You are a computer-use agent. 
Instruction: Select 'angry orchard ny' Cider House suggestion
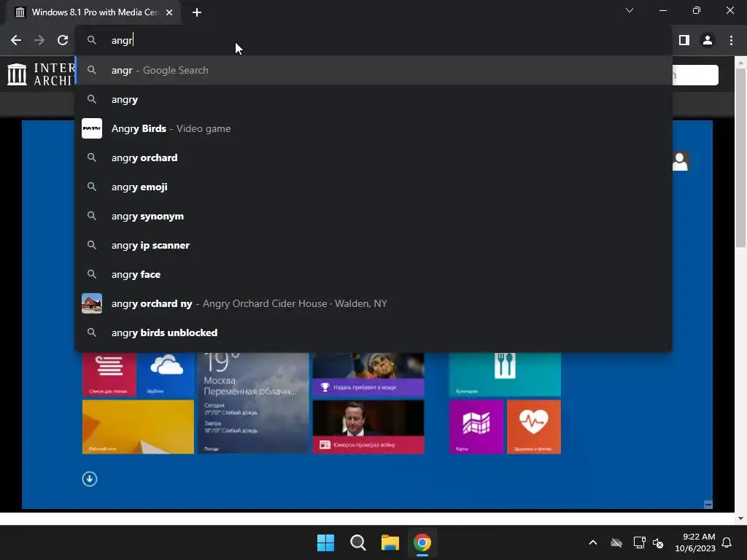point(373,304)
